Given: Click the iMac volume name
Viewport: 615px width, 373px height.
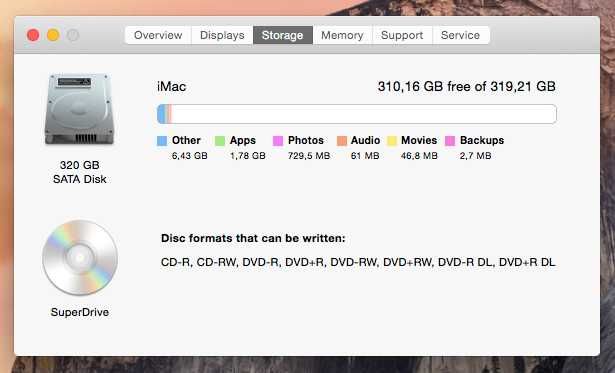Looking at the screenshot, I should [x=171, y=87].
